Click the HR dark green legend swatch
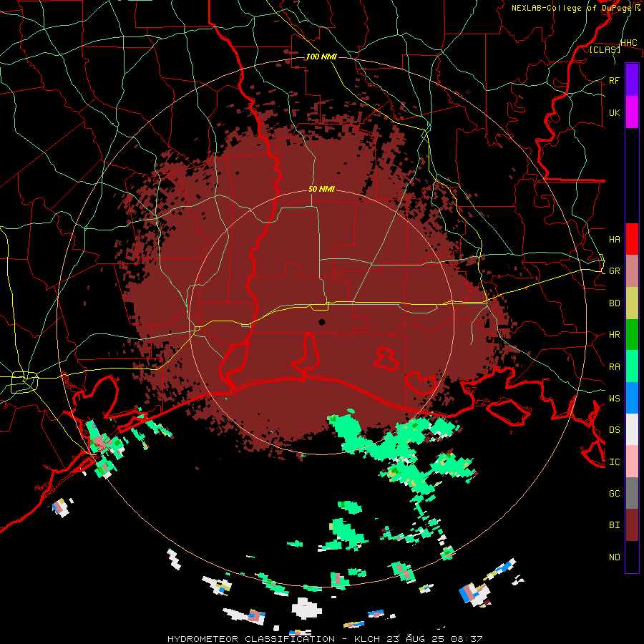Screen dimensions: 644x644 coord(632,335)
